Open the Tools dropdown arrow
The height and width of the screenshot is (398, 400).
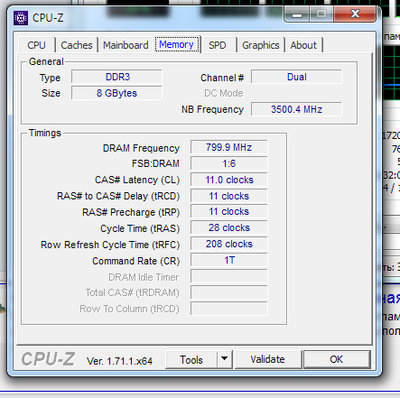click(x=224, y=359)
